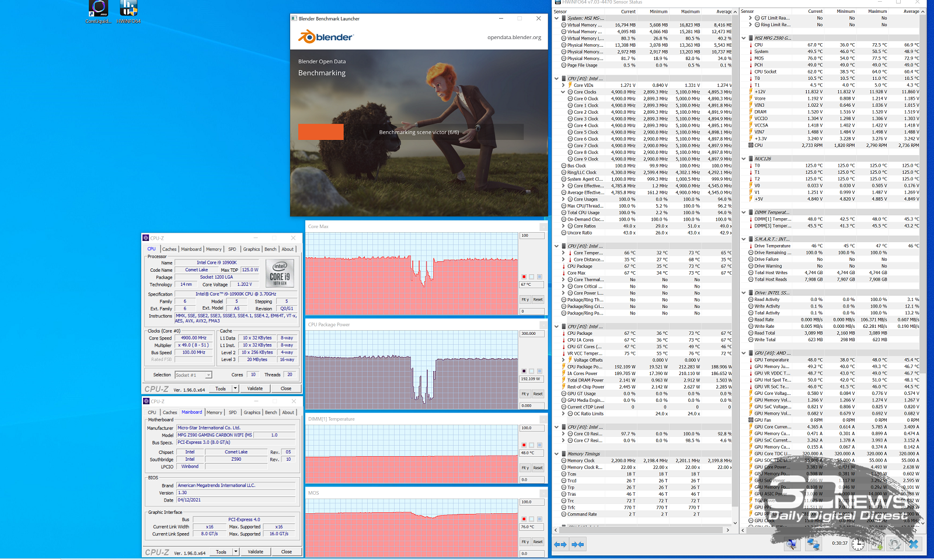
Task: Collapse the System: MSI sensor group
Action: click(x=556, y=18)
